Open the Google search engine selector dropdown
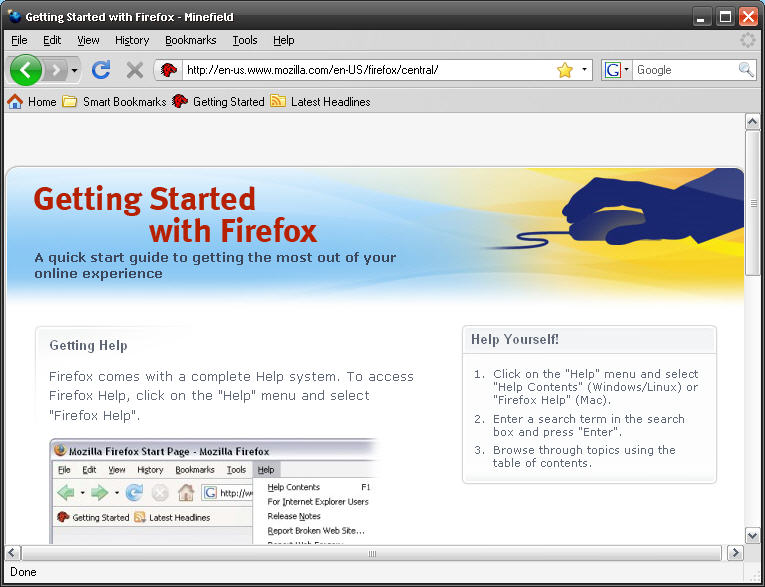Viewport: 765px width, 587px height. click(617, 70)
